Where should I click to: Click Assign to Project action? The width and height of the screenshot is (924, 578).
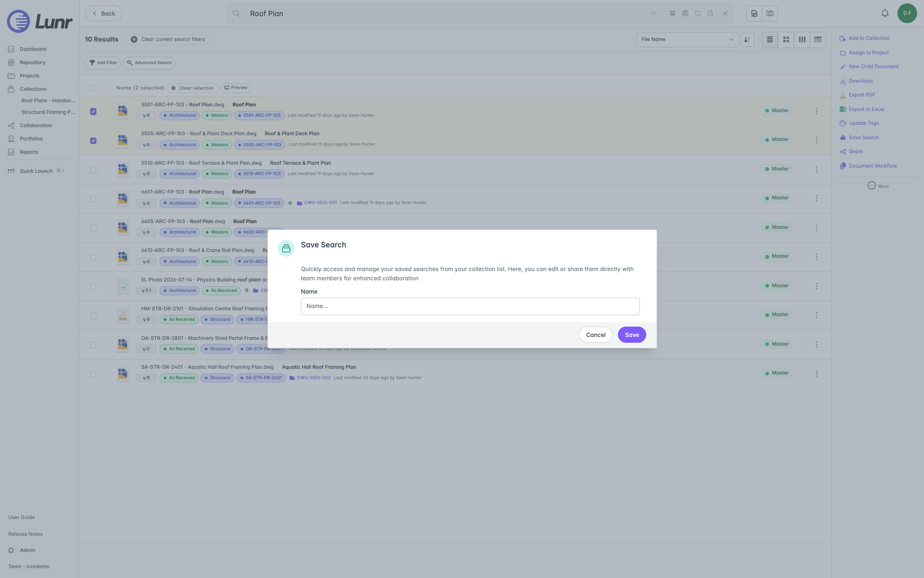tap(864, 53)
